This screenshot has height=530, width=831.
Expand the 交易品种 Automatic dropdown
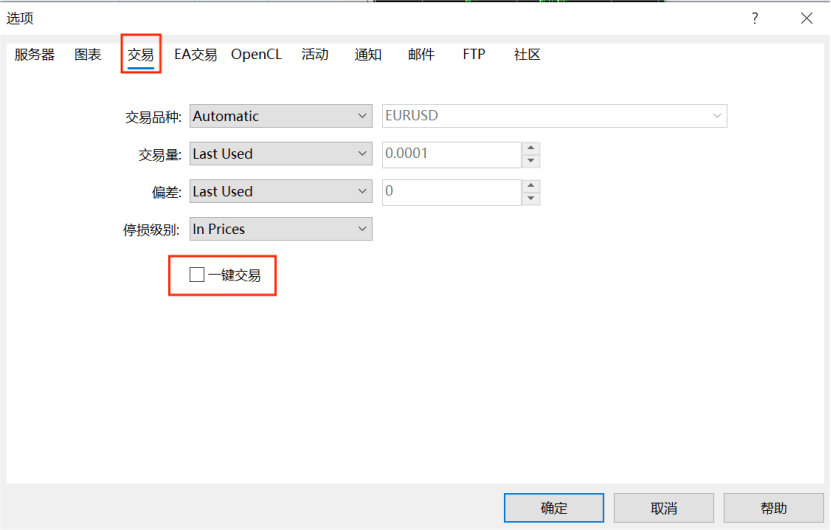281,116
